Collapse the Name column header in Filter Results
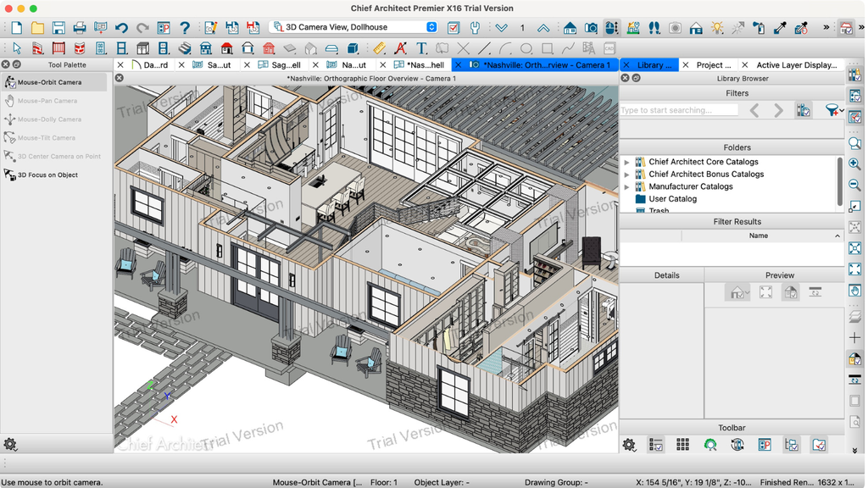This screenshot has width=868, height=488. click(836, 236)
